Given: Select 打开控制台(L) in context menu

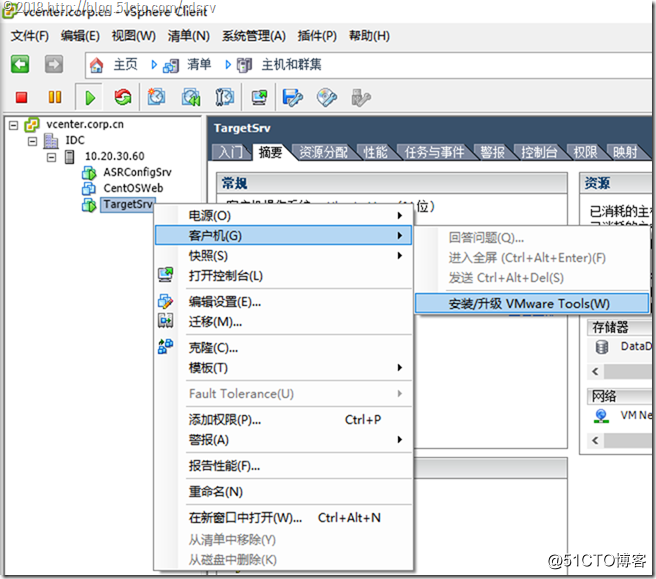Looking at the screenshot, I should 284,276.
